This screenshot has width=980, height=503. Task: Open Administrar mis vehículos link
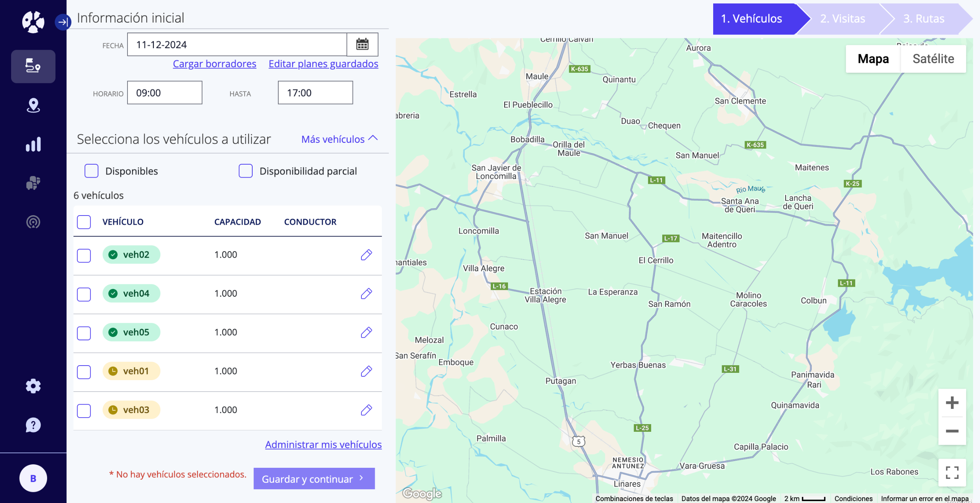323,444
